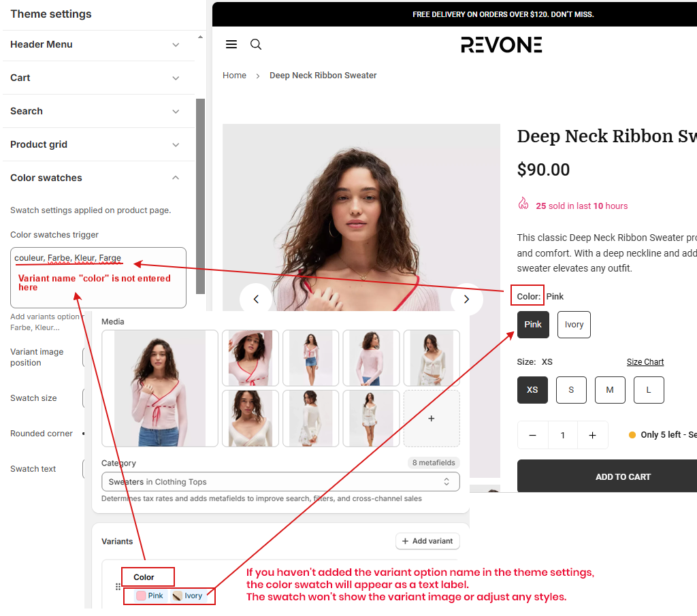Image resolution: width=697 pixels, height=616 pixels.
Task: Show next product image arrow
Action: [466, 299]
